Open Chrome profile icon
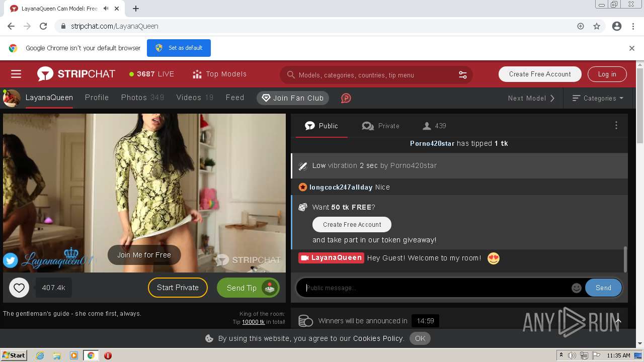644x362 pixels. pos(617,26)
